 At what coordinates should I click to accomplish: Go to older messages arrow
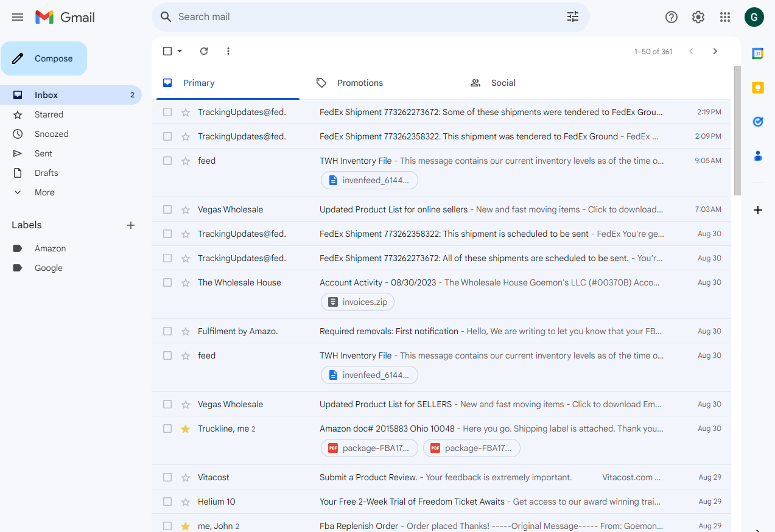[x=715, y=51]
